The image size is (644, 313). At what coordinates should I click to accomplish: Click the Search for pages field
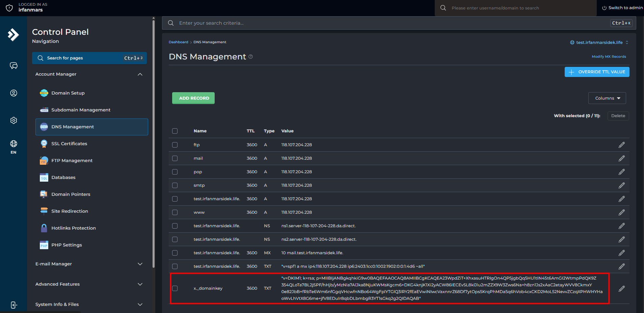click(x=89, y=58)
